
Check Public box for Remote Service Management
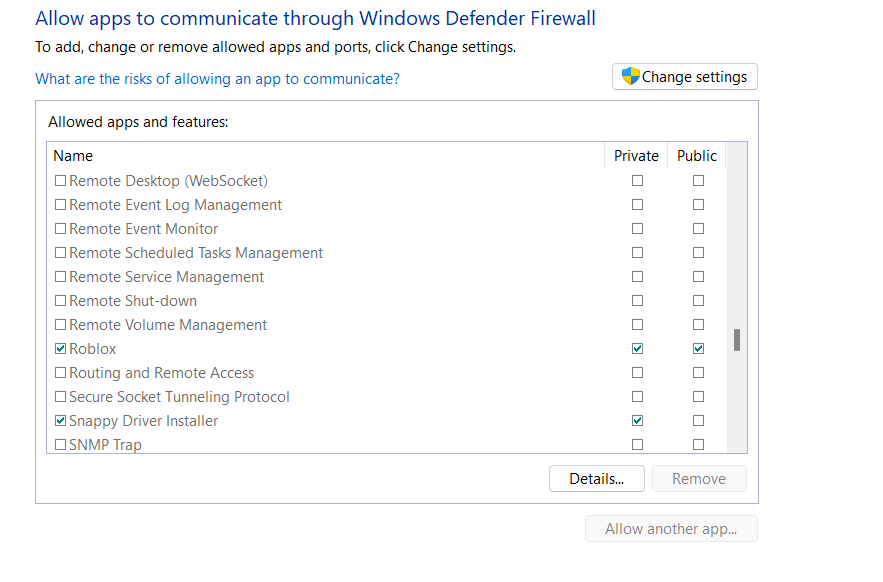698,277
